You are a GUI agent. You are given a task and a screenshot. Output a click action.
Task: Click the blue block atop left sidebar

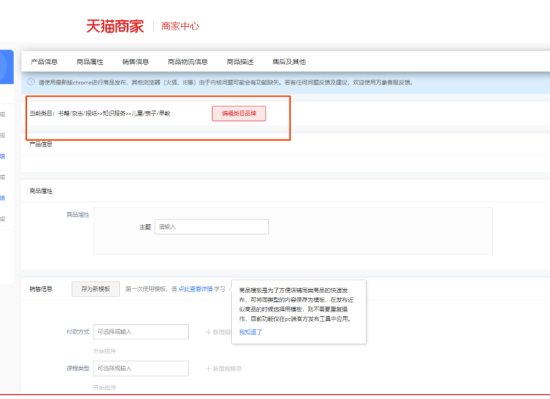tap(6, 67)
